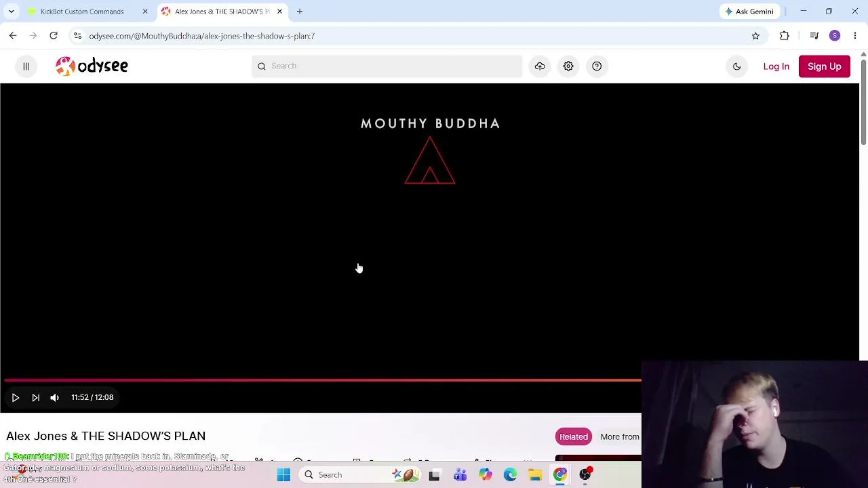Close the KickBot Custom Commands tab
The image size is (868, 488).
tap(144, 12)
